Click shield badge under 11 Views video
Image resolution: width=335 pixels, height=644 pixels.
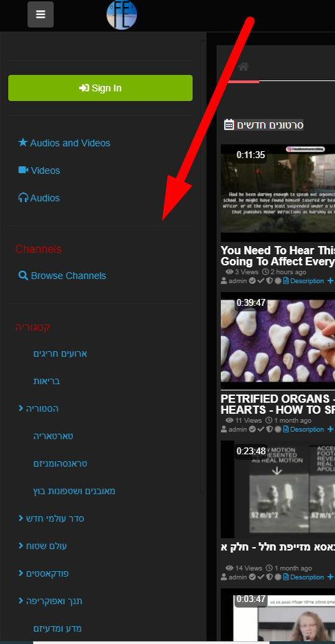tap(269, 429)
